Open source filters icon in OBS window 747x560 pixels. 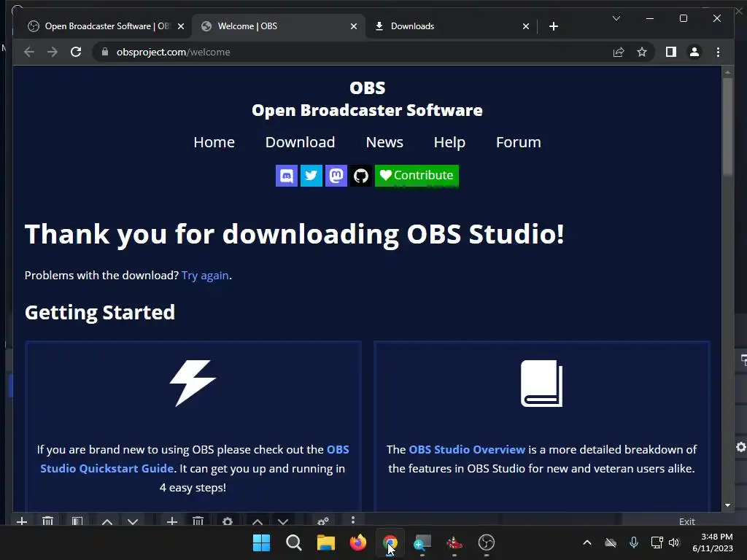coord(77,521)
